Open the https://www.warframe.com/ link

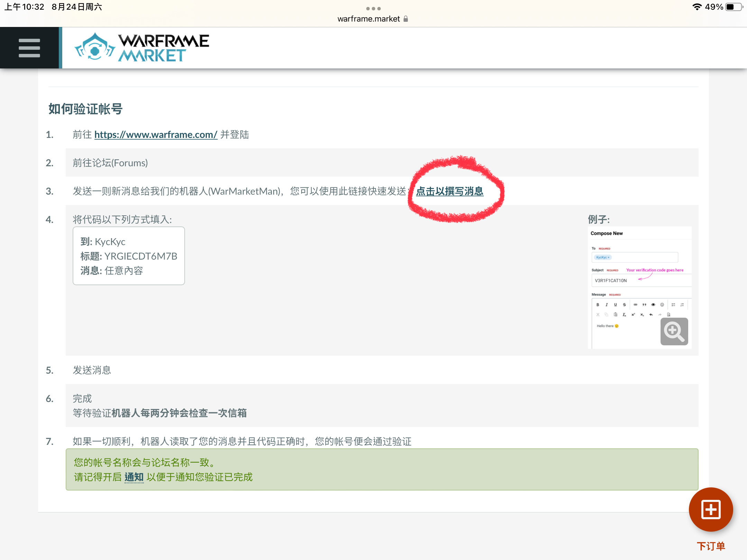pos(156,134)
